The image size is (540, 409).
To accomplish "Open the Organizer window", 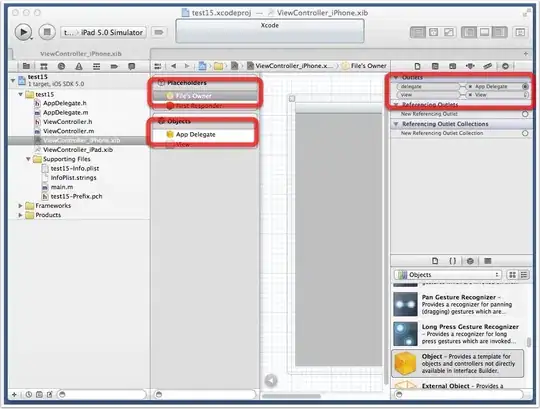I will click(520, 32).
